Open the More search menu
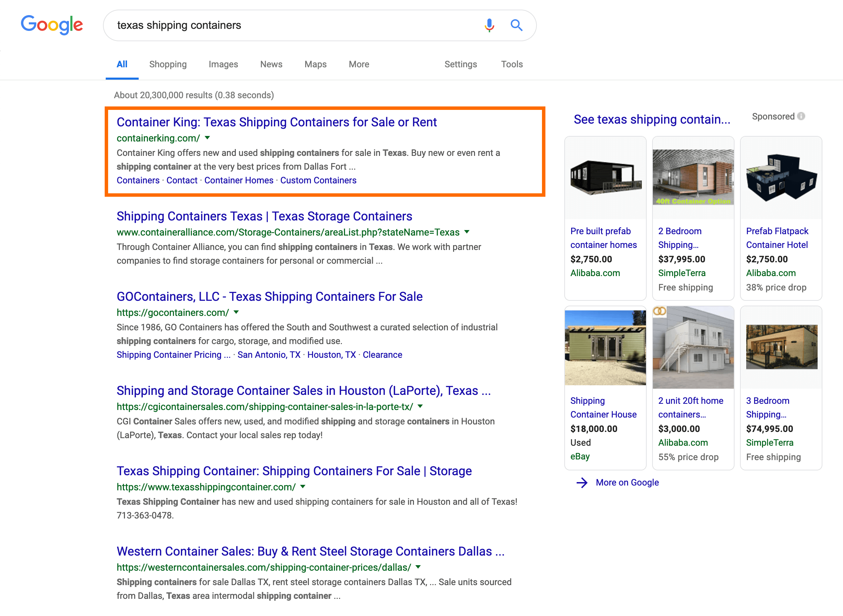Image resolution: width=843 pixels, height=616 pixels. coord(359,64)
